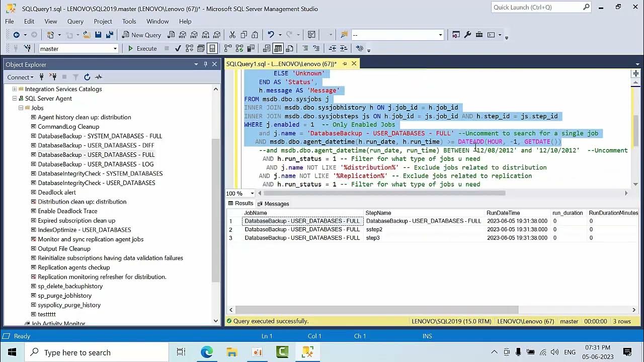Click Disconnect plug icon in Object Explorer

52,77
